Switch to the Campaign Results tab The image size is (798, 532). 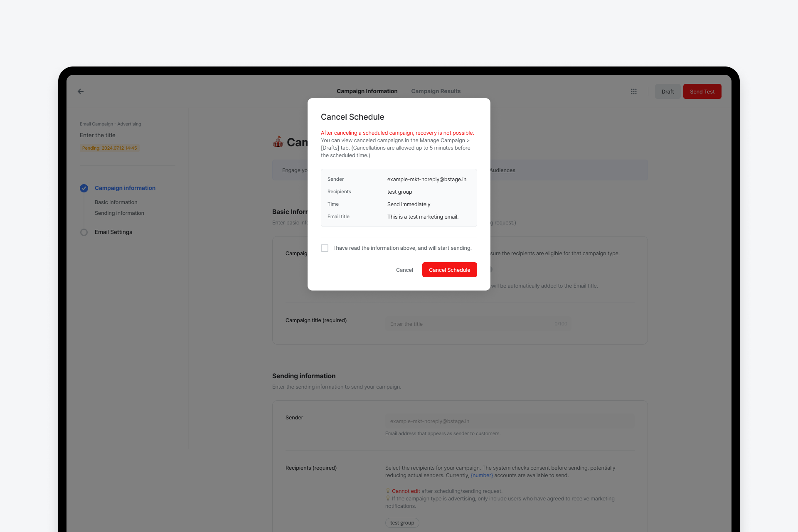point(436,91)
